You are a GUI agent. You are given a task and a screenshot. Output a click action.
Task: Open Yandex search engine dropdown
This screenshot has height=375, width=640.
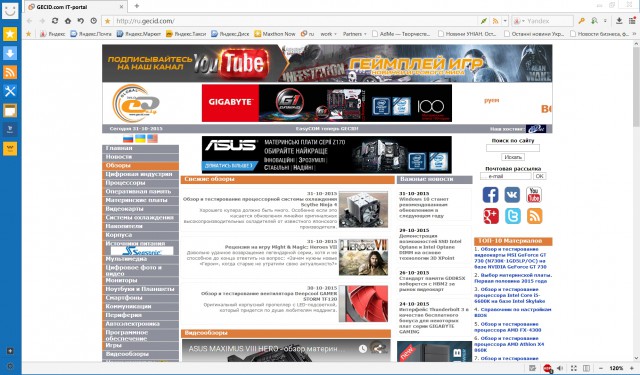518,21
